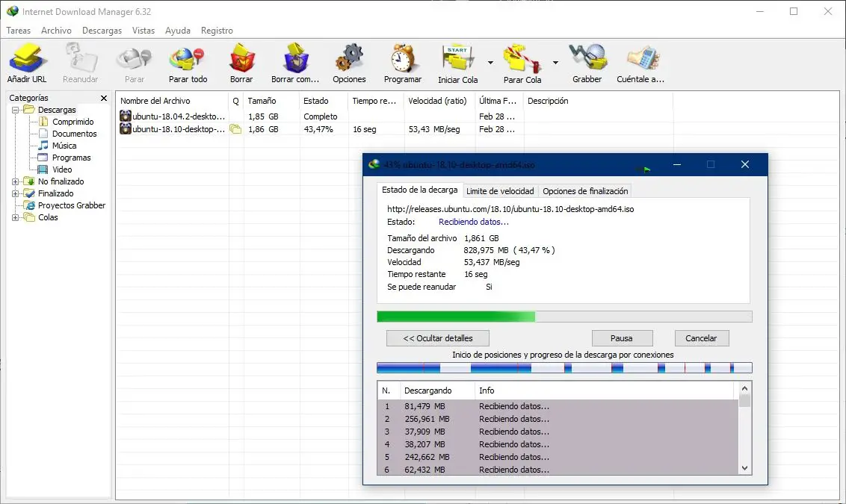
Task: Open the Grabber tool
Action: click(x=587, y=63)
